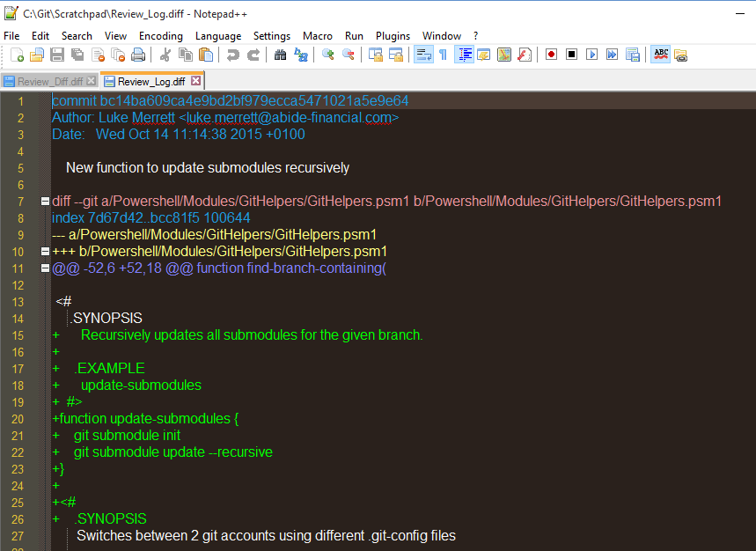
Task: Click line number 20 in the margin
Action: pyautogui.click(x=18, y=418)
